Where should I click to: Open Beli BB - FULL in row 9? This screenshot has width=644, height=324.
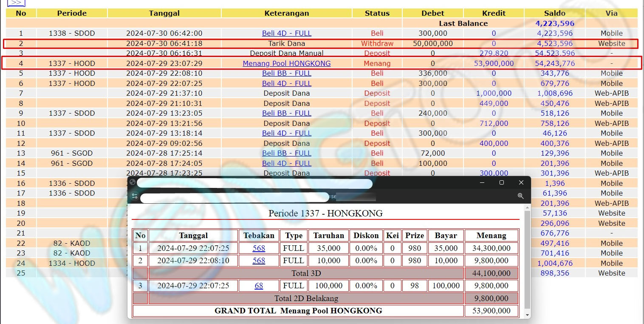tap(286, 113)
